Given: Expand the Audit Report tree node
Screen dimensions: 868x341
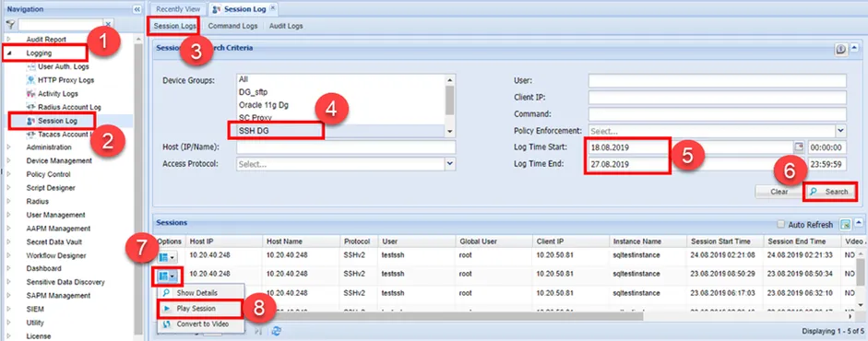Looking at the screenshot, I should point(9,40).
